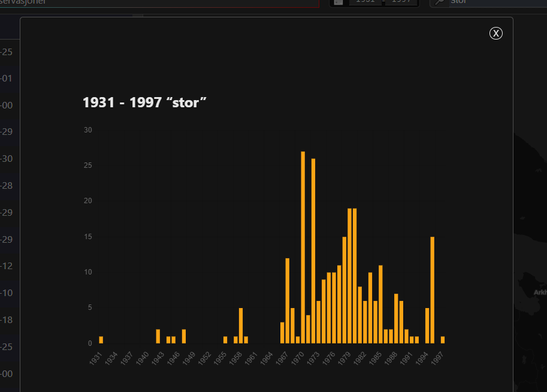This screenshot has width=547, height=392.
Task: Click the x-axis label "1952"
Action: coord(205,358)
